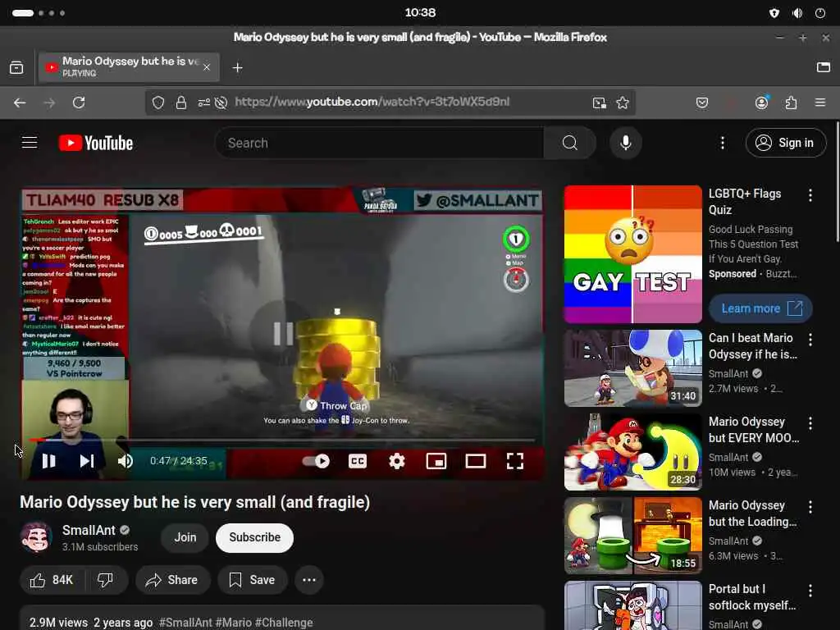Screen dimensions: 840x630
Task: Enter fullscreen mode in player
Action: [x=515, y=461]
